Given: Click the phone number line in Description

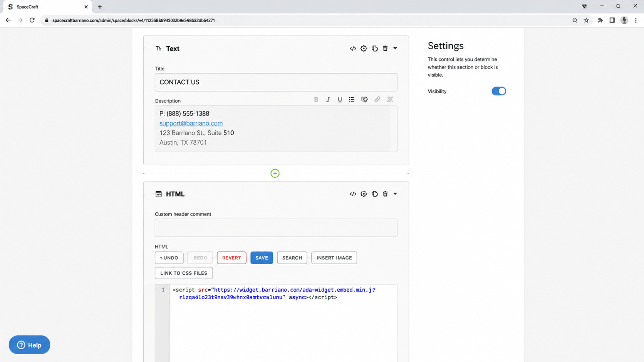Looking at the screenshot, I should (184, 113).
